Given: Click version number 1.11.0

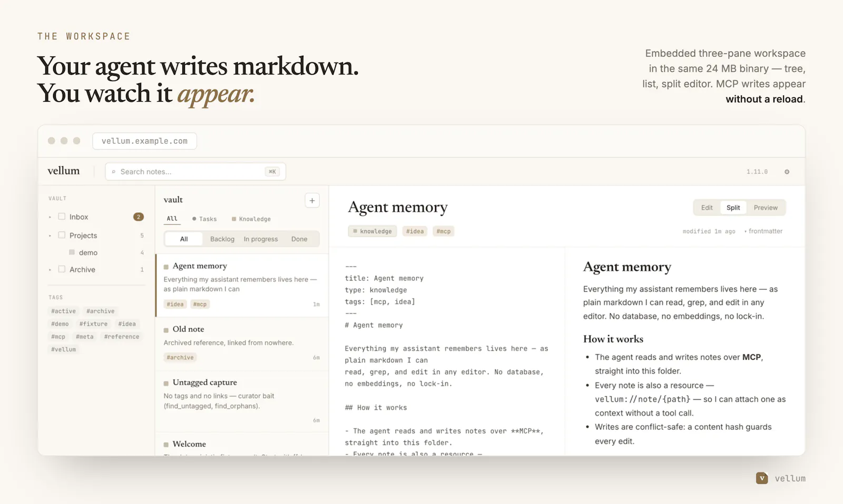Looking at the screenshot, I should pyautogui.click(x=757, y=172).
